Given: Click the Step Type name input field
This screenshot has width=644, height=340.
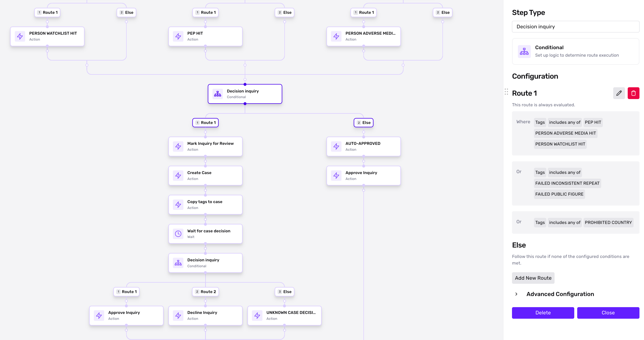Looking at the screenshot, I should click(x=575, y=27).
